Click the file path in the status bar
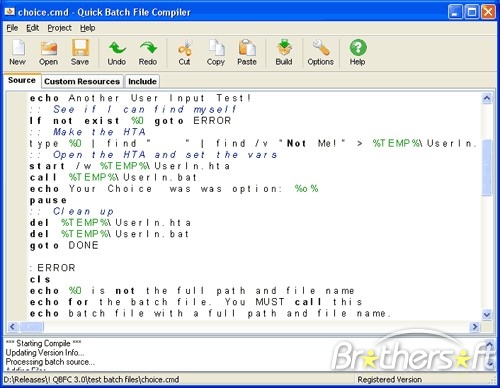This screenshot has height=388, width=500. click(x=91, y=379)
